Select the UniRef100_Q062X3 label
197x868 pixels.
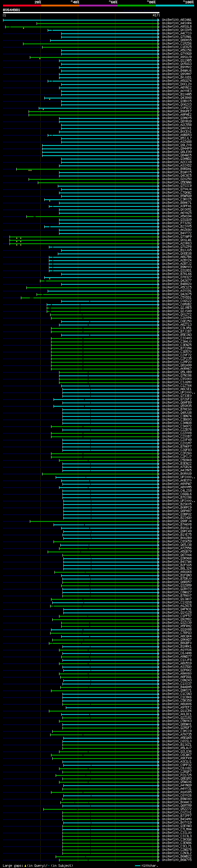coord(177,104)
